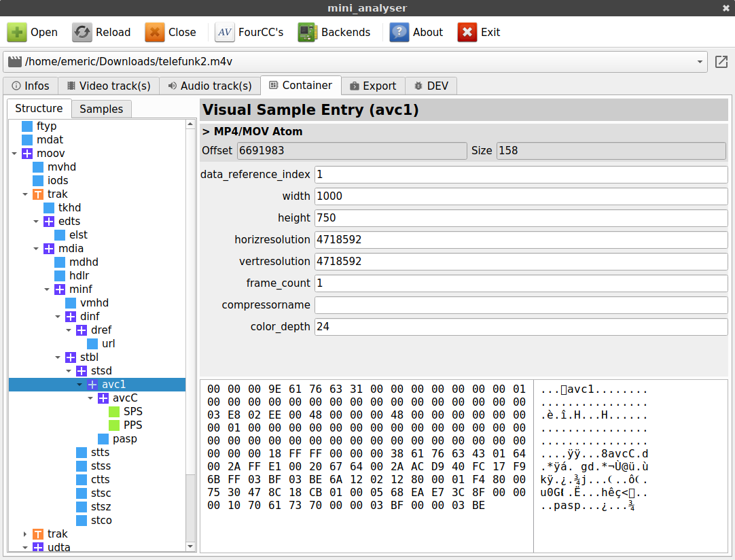Click the avcC container plus icon
The width and height of the screenshot is (735, 560).
pyautogui.click(x=103, y=398)
